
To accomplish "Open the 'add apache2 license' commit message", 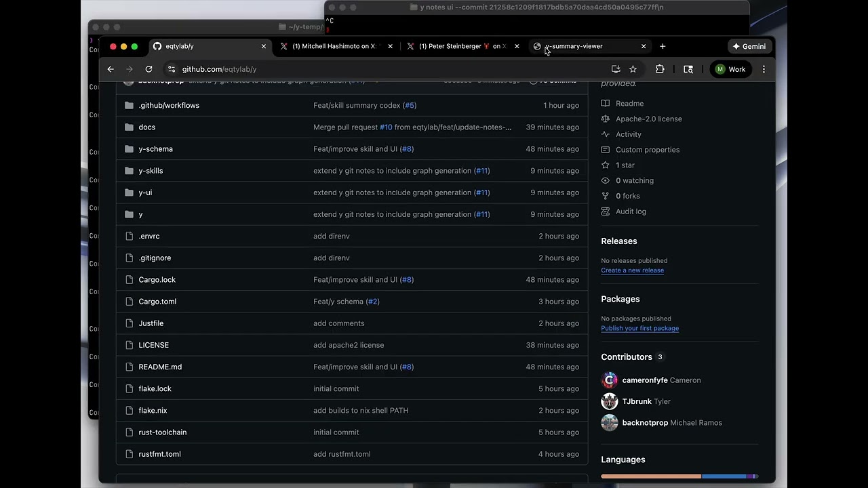I will [x=349, y=345].
